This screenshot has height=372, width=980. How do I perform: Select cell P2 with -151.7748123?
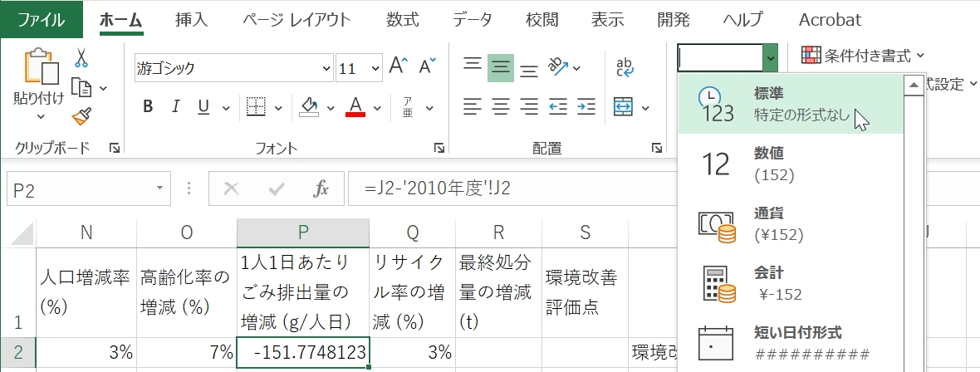[x=302, y=353]
